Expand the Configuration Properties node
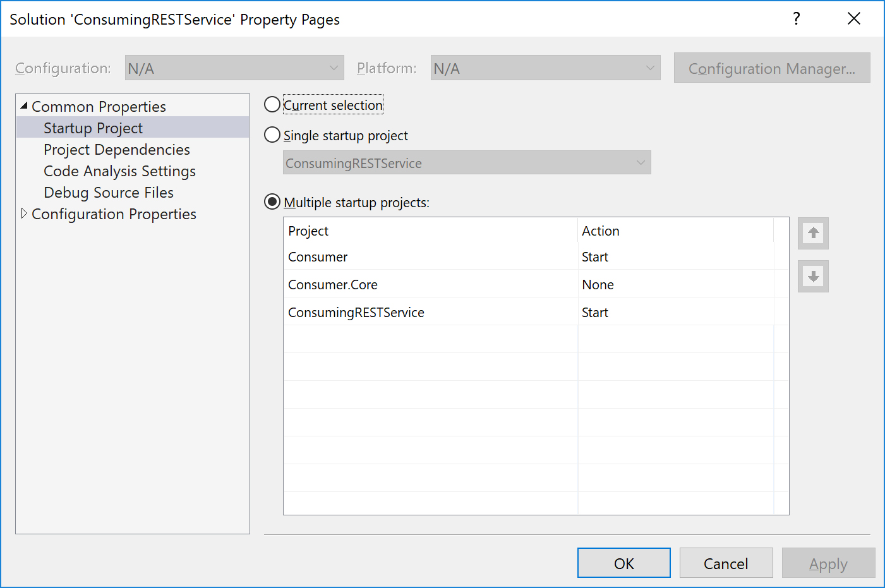The image size is (885, 588). pos(24,213)
